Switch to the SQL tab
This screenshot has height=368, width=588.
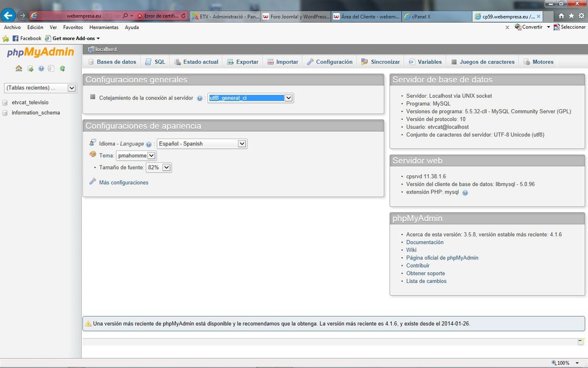tap(155, 62)
